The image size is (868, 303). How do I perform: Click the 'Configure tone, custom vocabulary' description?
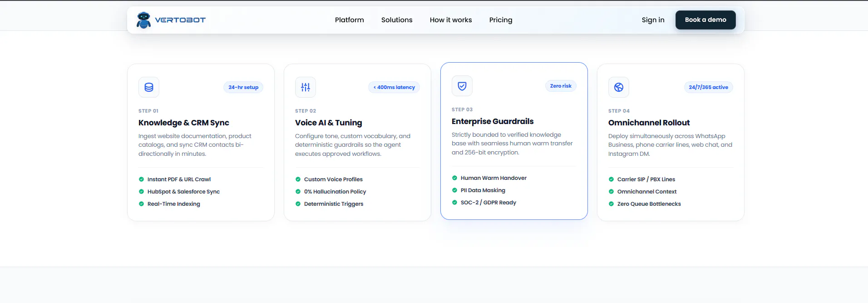pos(353,145)
